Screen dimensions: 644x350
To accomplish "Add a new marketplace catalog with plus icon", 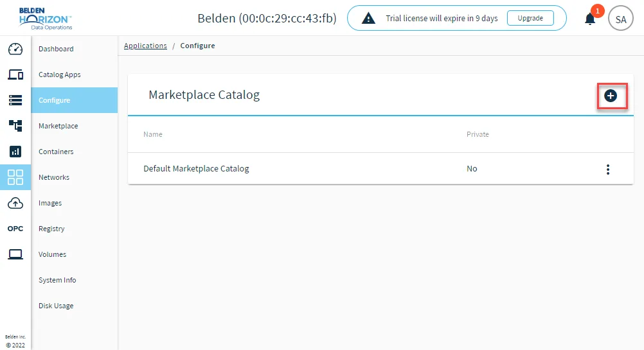I will [611, 96].
